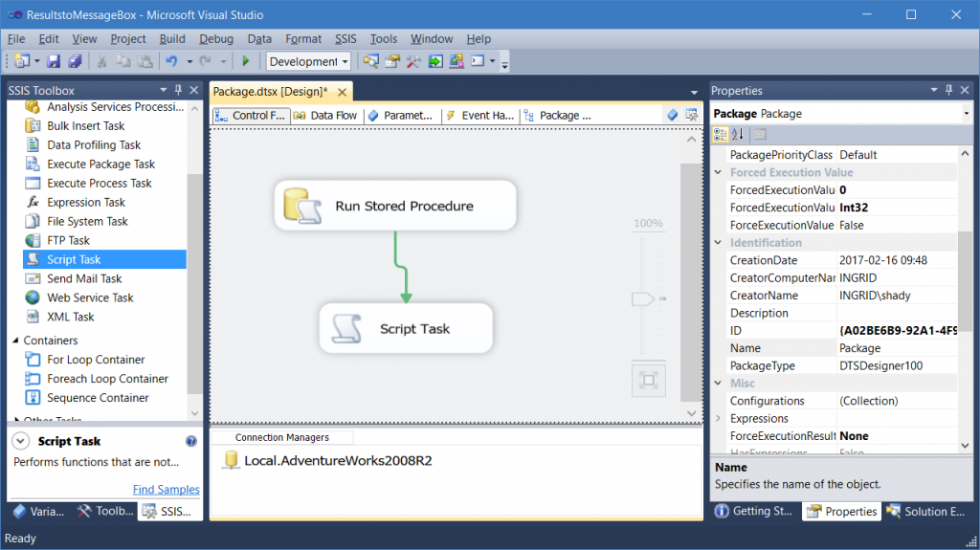Collapse the Script Task description pane
Viewport: 980px width, 550px height.
(x=21, y=441)
